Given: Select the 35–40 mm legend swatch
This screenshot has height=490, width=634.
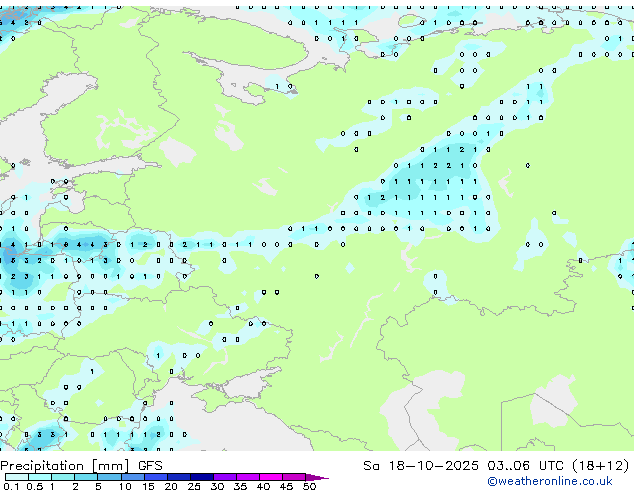Looking at the screenshot, I should [x=248, y=477].
